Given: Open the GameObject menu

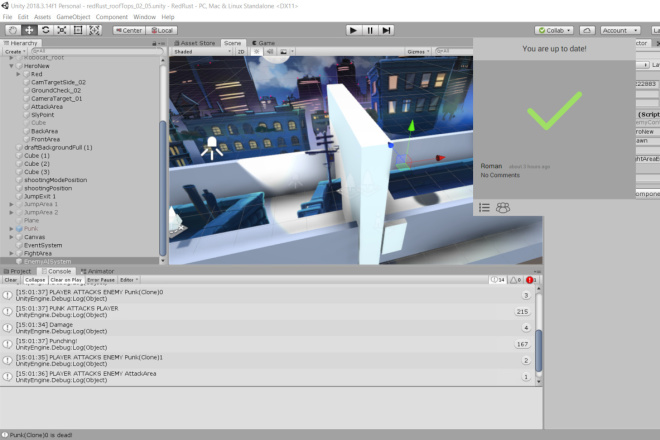Looking at the screenshot, I should [x=73, y=17].
